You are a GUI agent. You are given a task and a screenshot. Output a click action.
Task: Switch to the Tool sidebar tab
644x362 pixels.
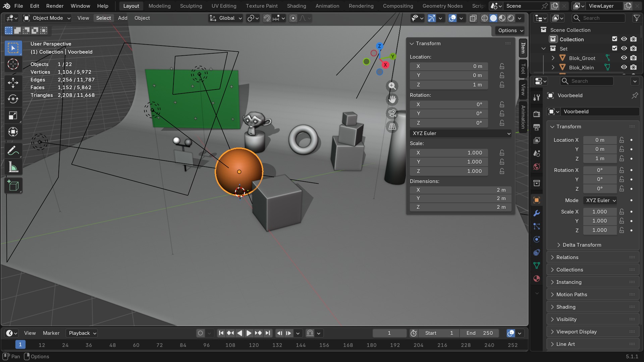point(523,69)
